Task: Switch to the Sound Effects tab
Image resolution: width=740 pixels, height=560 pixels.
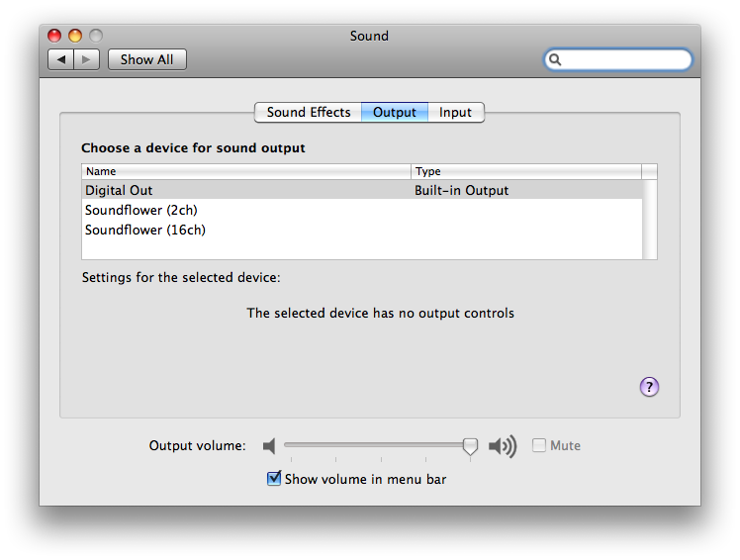Action: coord(309,113)
